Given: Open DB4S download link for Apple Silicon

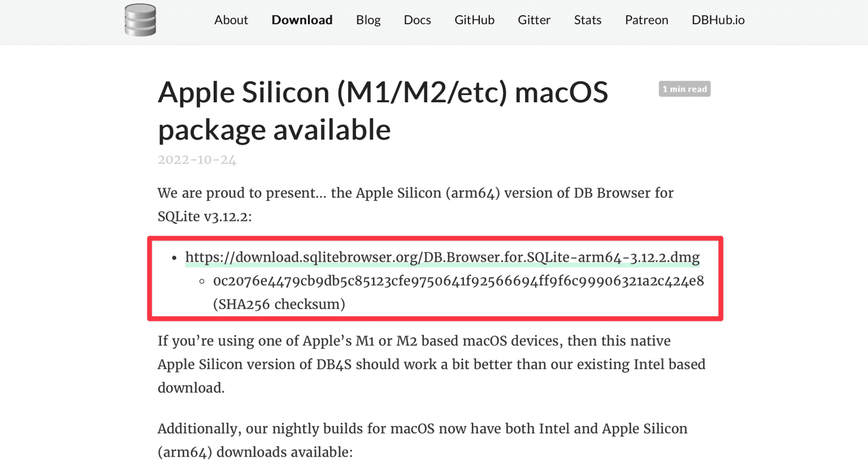Looking at the screenshot, I should [x=442, y=257].
